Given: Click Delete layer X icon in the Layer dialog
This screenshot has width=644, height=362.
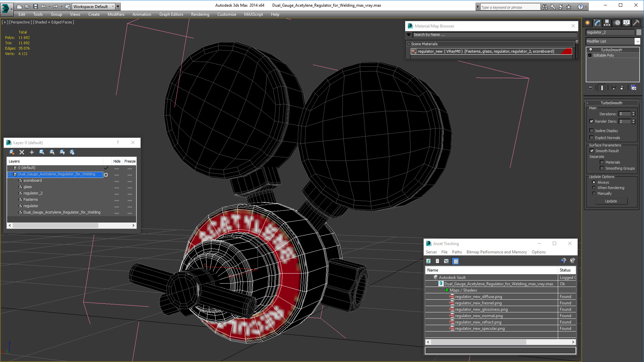Looking at the screenshot, I should 22,152.
